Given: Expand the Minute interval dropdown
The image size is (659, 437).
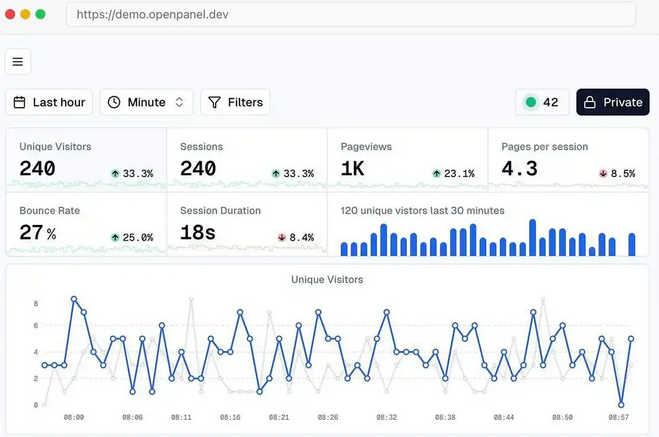Looking at the screenshot, I should (x=147, y=102).
